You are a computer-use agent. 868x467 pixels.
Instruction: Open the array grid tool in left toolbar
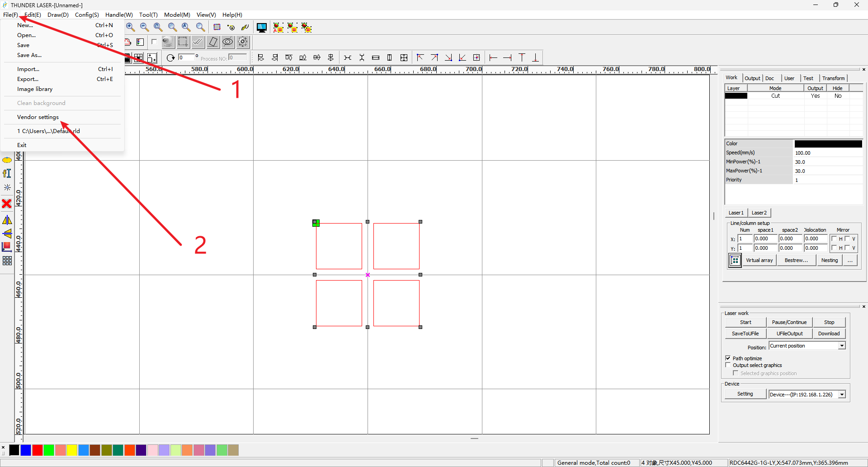tap(7, 261)
